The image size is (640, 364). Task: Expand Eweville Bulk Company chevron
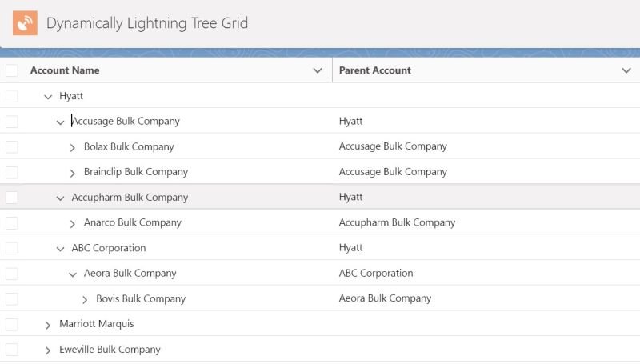[48, 350]
